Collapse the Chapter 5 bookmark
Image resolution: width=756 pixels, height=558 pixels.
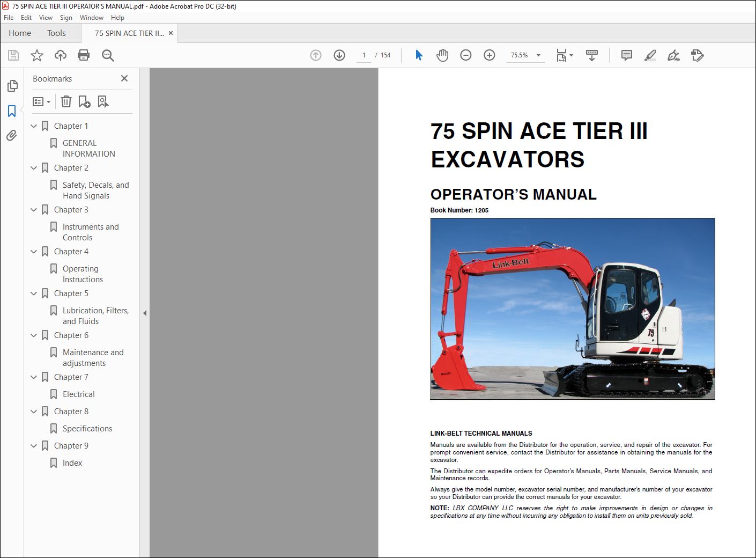click(34, 293)
